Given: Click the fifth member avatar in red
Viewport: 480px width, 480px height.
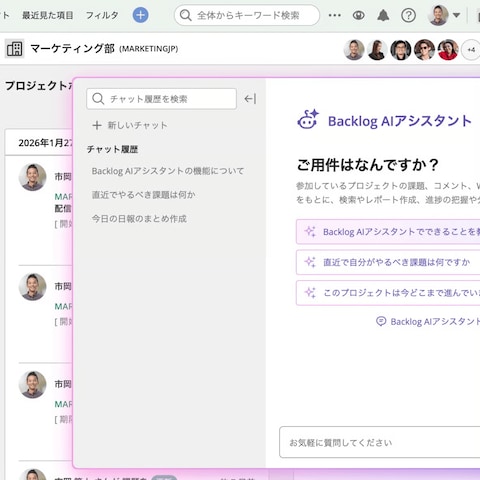Looking at the screenshot, I should [448, 50].
